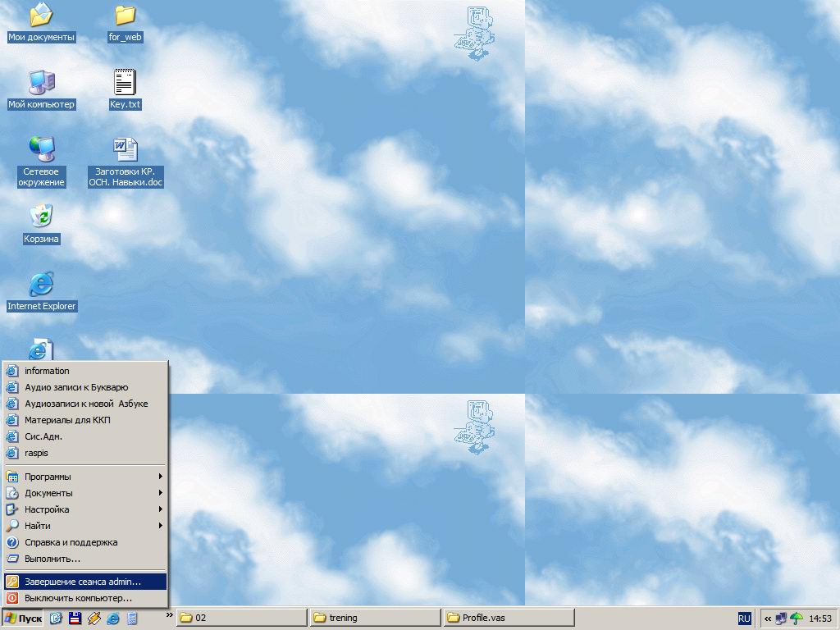Select the Сетевое окружение icon

[41, 162]
